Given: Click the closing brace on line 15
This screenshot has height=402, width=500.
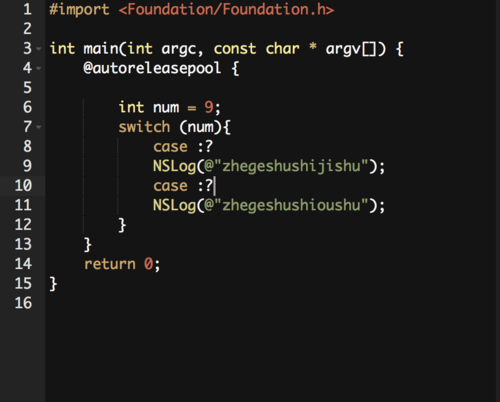Looking at the screenshot, I should coord(53,284).
